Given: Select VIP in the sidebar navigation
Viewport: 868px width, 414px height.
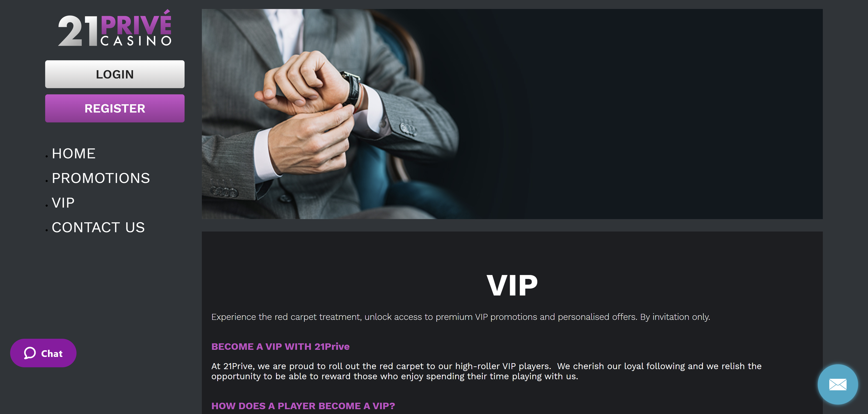Looking at the screenshot, I should 63,203.
